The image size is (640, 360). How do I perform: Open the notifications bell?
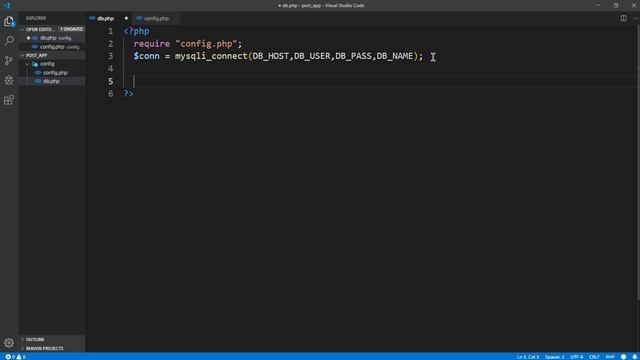pos(635,357)
